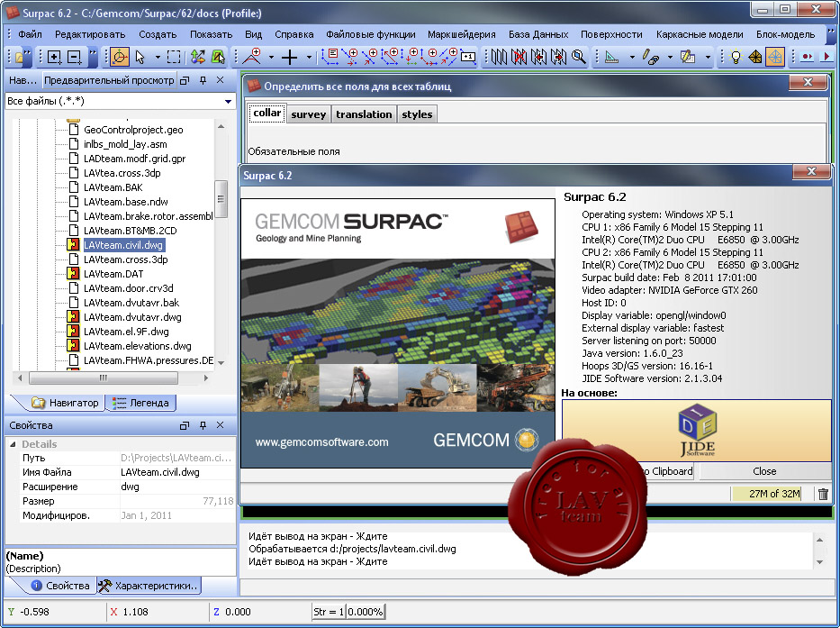Viewport: 840px width, 628px height.
Task: Go to the next section plane
Action: [x=558, y=57]
